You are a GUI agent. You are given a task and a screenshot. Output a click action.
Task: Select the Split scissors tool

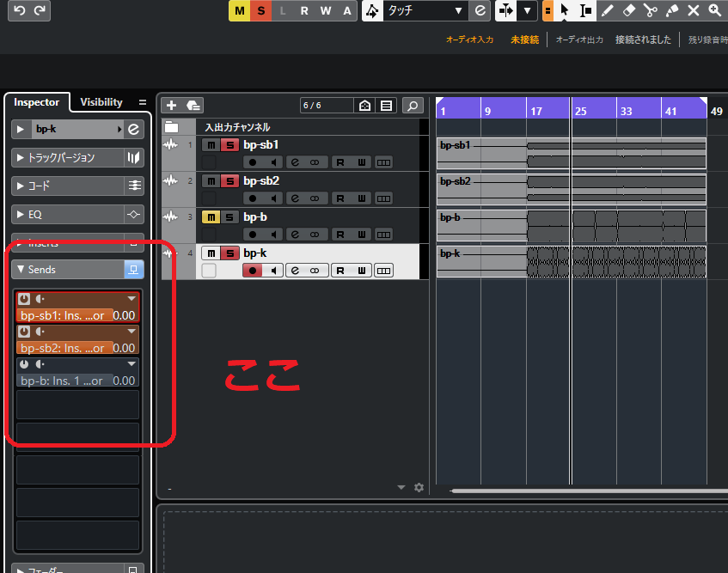[x=650, y=10]
